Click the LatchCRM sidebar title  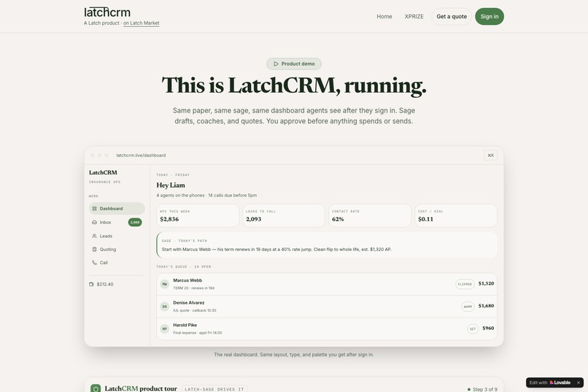coord(103,172)
